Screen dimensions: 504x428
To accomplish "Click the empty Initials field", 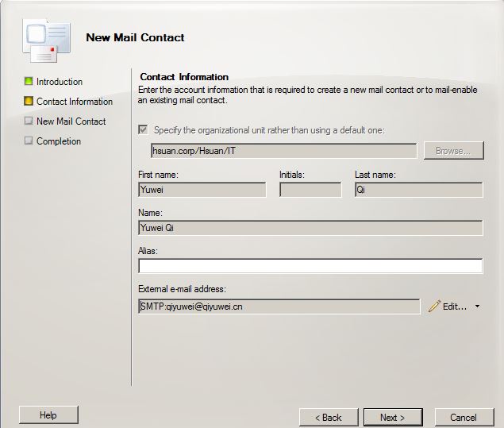I will [310, 190].
